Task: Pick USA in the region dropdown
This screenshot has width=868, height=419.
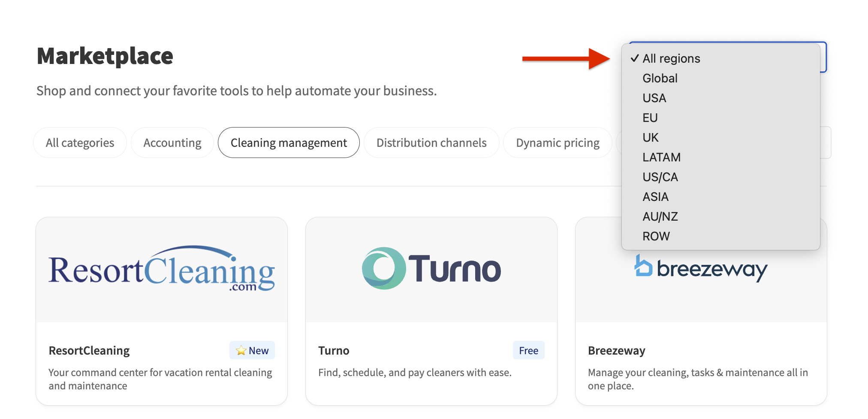Action: click(x=654, y=98)
